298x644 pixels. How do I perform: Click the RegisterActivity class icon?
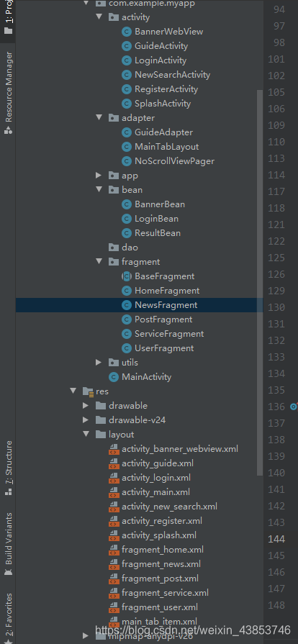(x=127, y=89)
